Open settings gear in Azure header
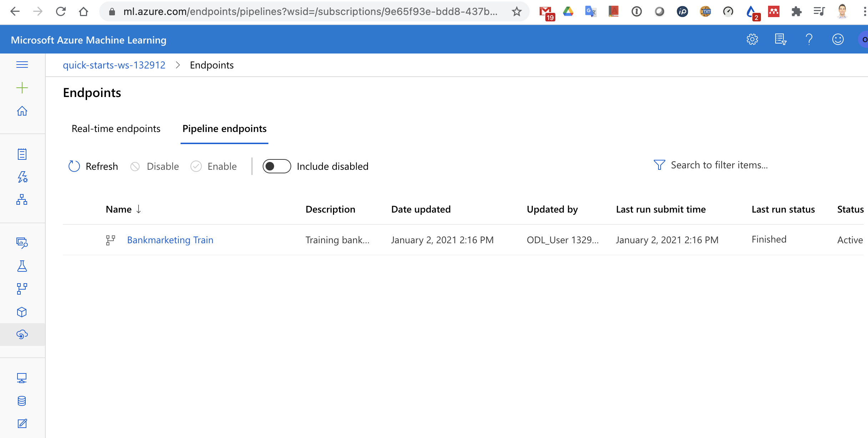 752,39
